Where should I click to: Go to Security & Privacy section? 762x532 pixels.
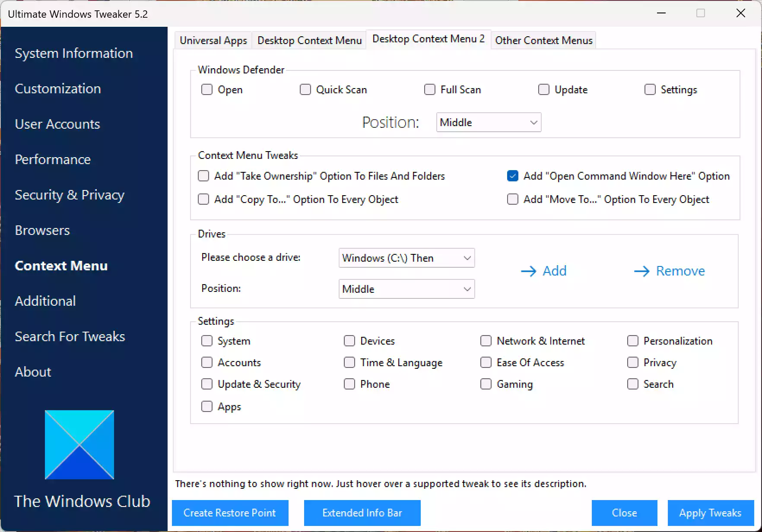click(x=70, y=195)
